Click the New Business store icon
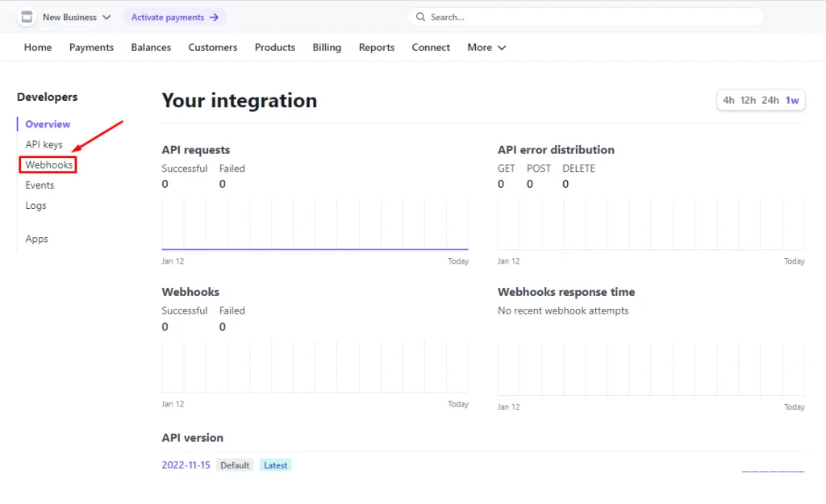This screenshot has width=826, height=504. coord(27,17)
